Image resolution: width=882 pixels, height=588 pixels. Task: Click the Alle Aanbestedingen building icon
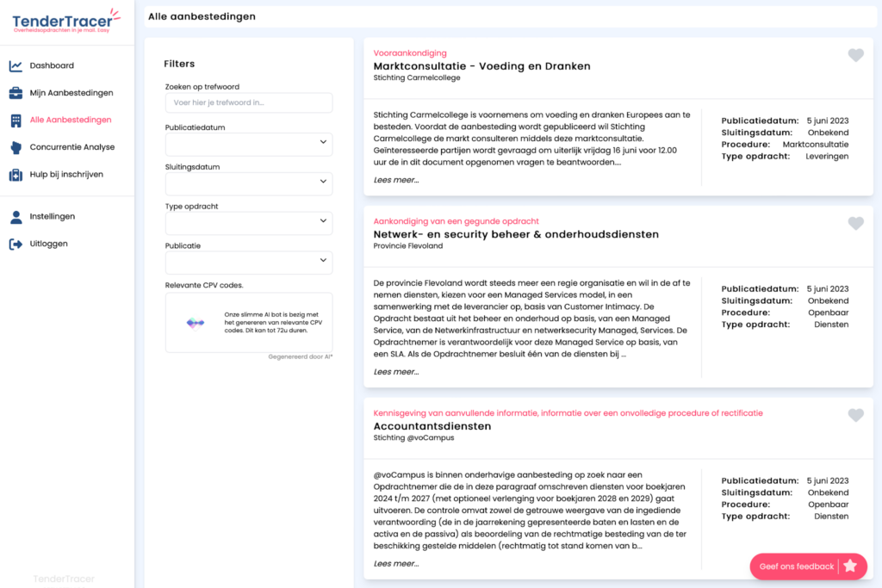click(x=16, y=121)
